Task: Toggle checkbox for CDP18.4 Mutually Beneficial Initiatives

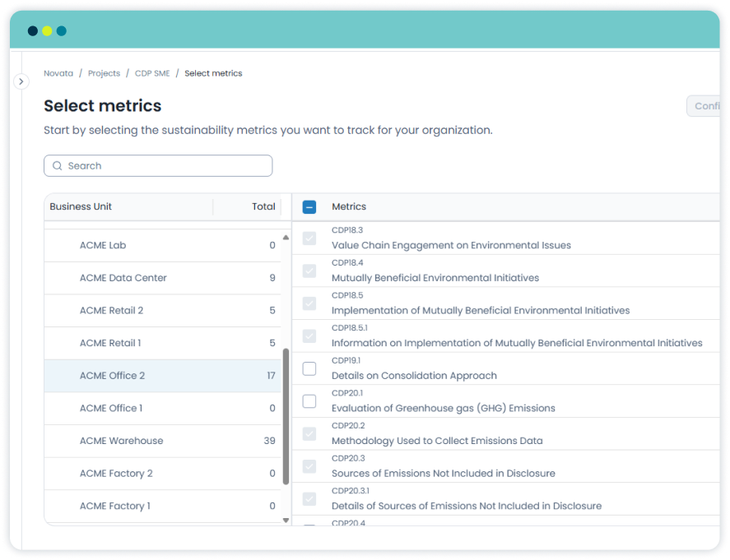Action: 309,271
